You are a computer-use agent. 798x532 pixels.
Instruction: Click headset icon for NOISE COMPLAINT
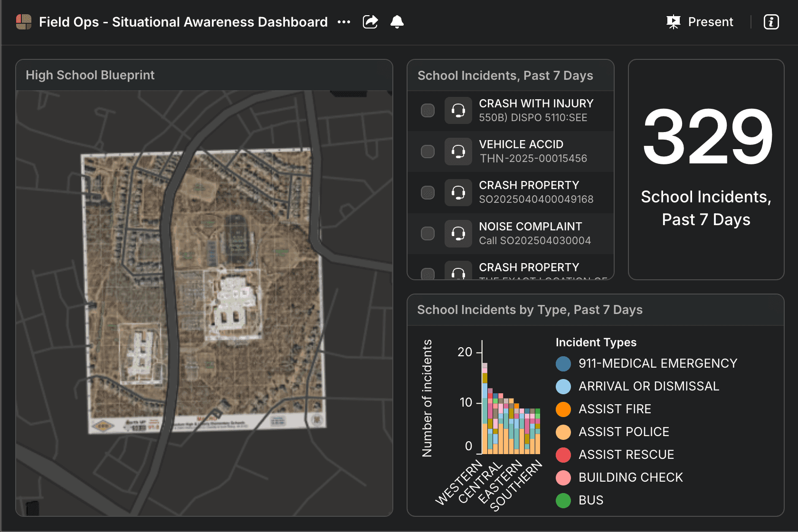[458, 234]
